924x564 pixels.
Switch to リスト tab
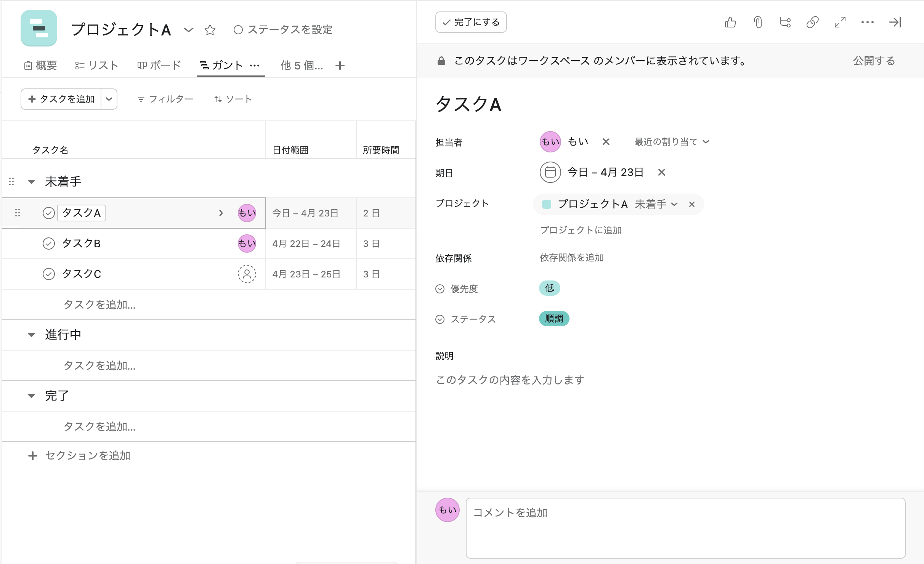(x=97, y=66)
